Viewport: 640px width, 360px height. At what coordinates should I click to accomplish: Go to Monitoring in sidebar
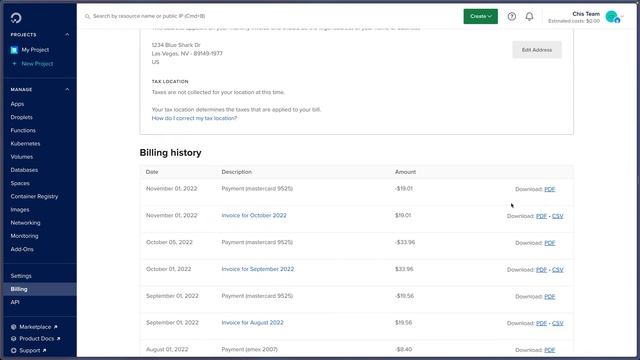pyautogui.click(x=24, y=236)
